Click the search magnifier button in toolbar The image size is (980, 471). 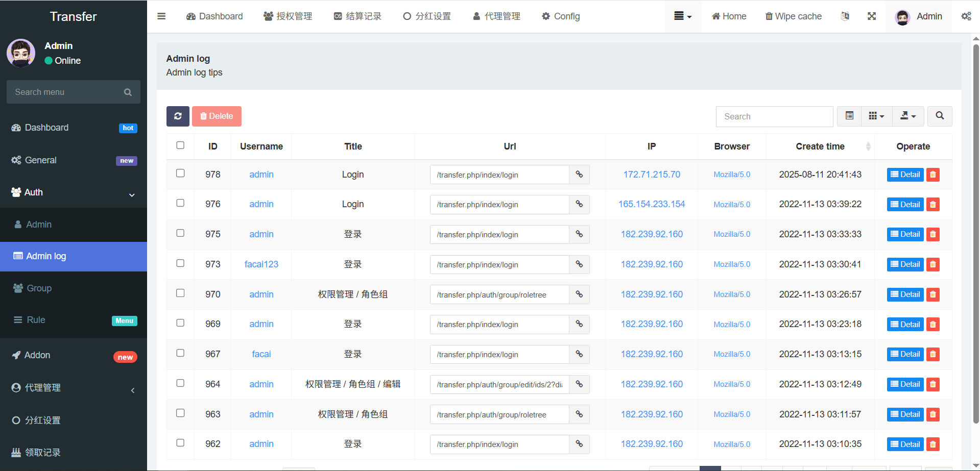pos(940,116)
